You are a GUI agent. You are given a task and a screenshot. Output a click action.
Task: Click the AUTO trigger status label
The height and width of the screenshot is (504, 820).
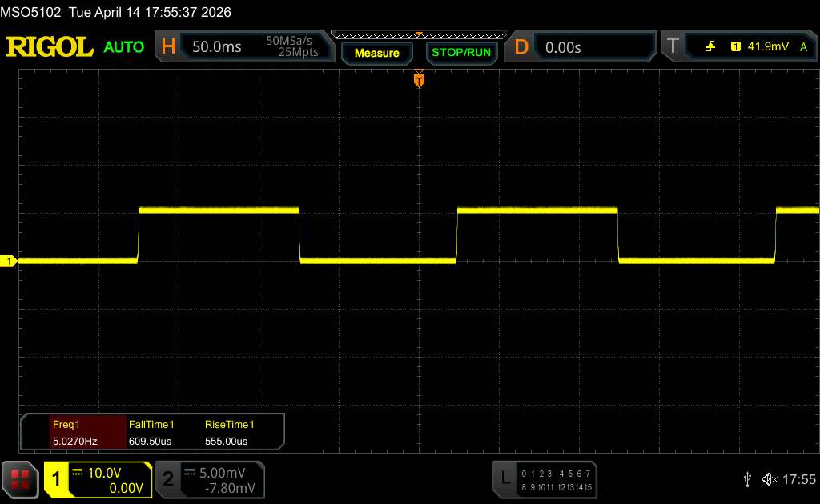(124, 47)
